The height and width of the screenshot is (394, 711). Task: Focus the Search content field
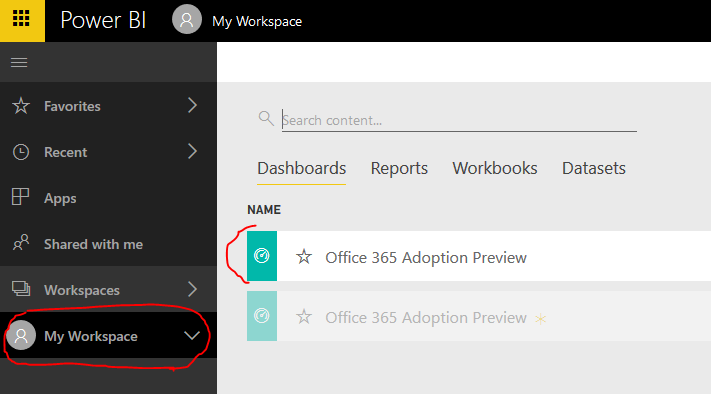(x=459, y=120)
